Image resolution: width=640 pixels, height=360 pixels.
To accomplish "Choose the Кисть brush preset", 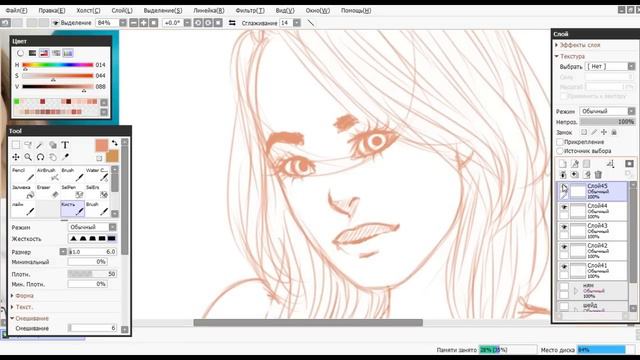I will coord(72,208).
